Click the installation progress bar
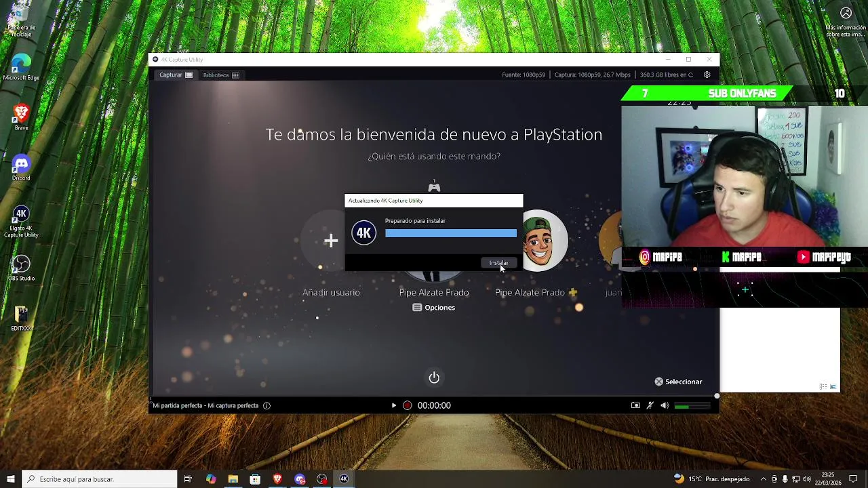Viewport: 868px width, 488px height. click(451, 233)
